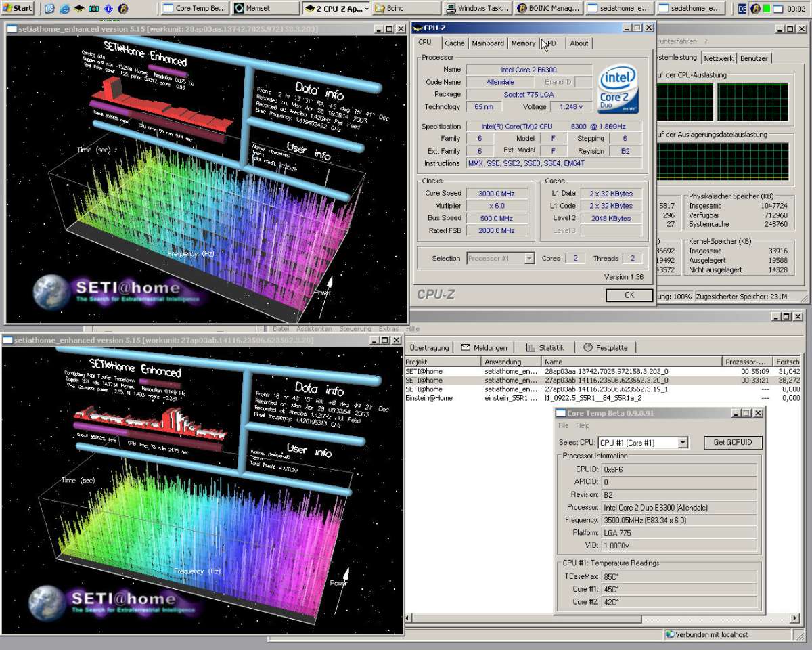812x650 pixels.
Task: Launch Internet Explorer from quick launch
Action: tap(64, 9)
